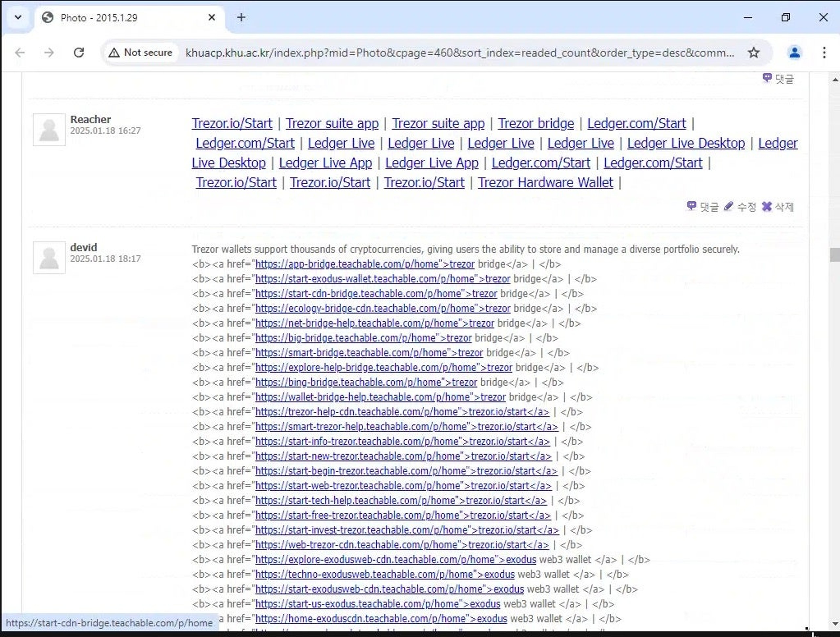Screen dimensions: 840x637
Task: Open the Trezor Hardware Wallet link
Action: (545, 183)
